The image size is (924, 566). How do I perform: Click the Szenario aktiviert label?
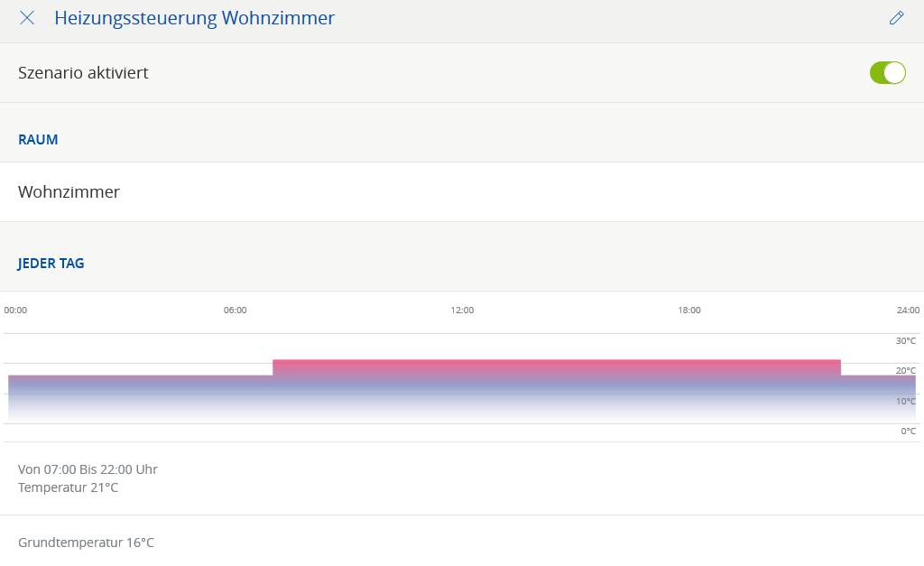[83, 73]
